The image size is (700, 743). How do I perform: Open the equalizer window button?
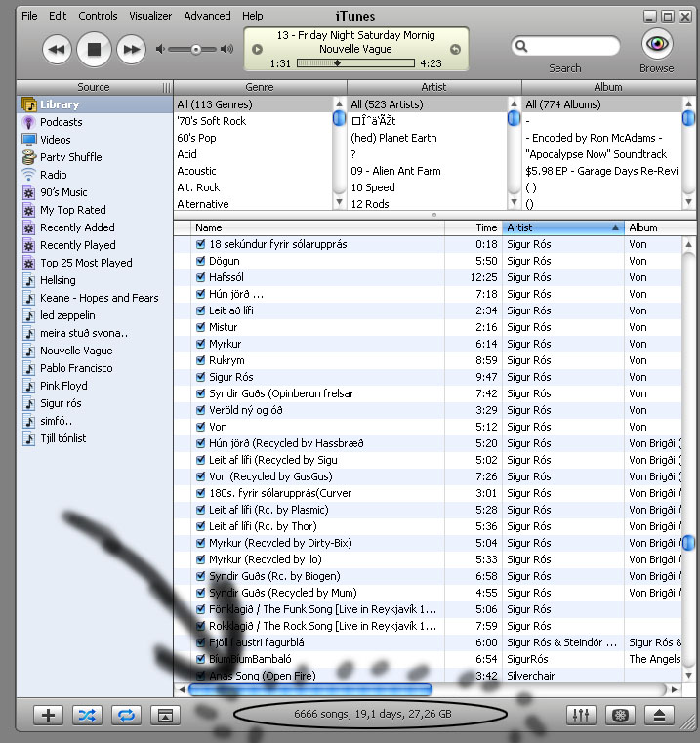tap(581, 715)
